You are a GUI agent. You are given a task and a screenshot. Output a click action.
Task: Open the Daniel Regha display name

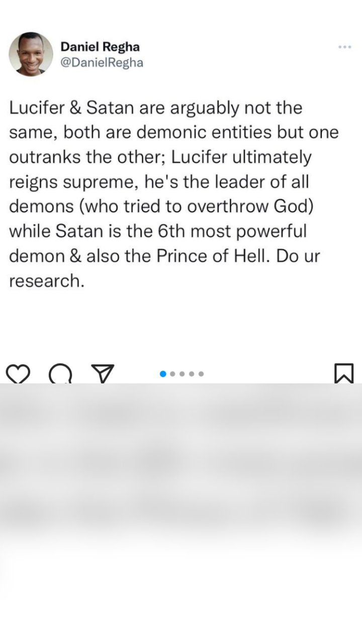pyautogui.click(x=100, y=47)
